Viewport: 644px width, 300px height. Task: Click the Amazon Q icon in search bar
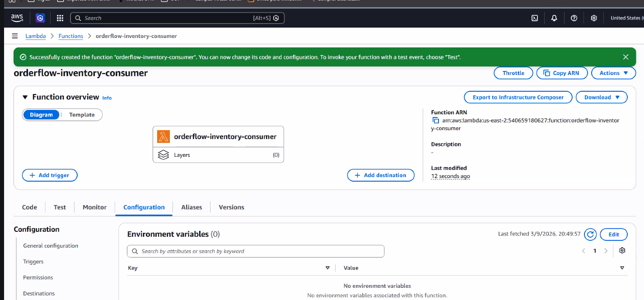tap(276, 18)
